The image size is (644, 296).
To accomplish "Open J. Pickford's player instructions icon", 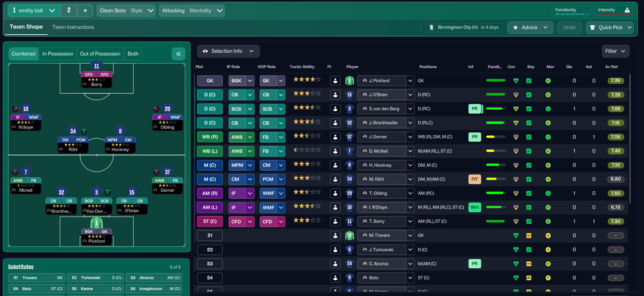I will [x=335, y=81].
